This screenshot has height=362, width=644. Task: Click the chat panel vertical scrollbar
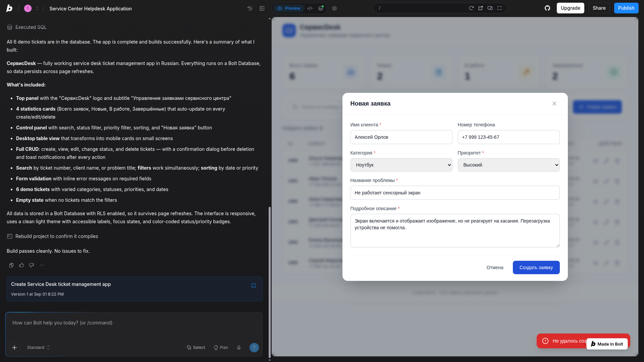tap(270, 282)
